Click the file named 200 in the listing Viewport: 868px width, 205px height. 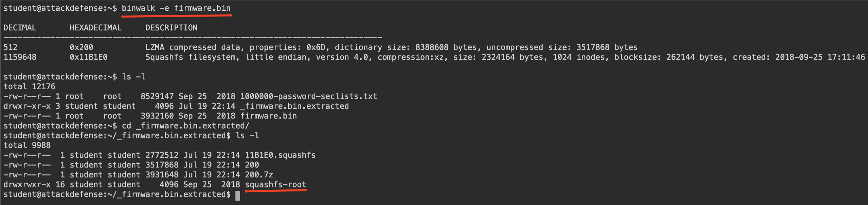[252, 165]
